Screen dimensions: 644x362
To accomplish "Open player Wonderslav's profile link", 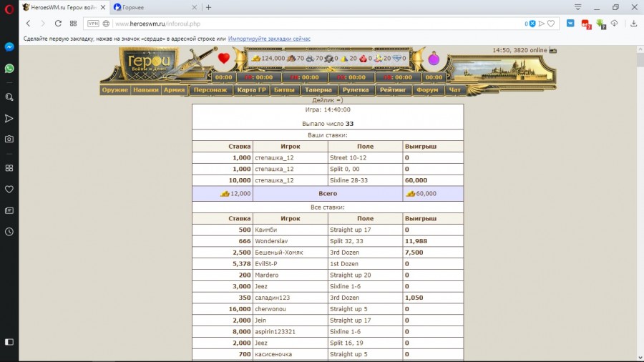I will (x=271, y=241).
